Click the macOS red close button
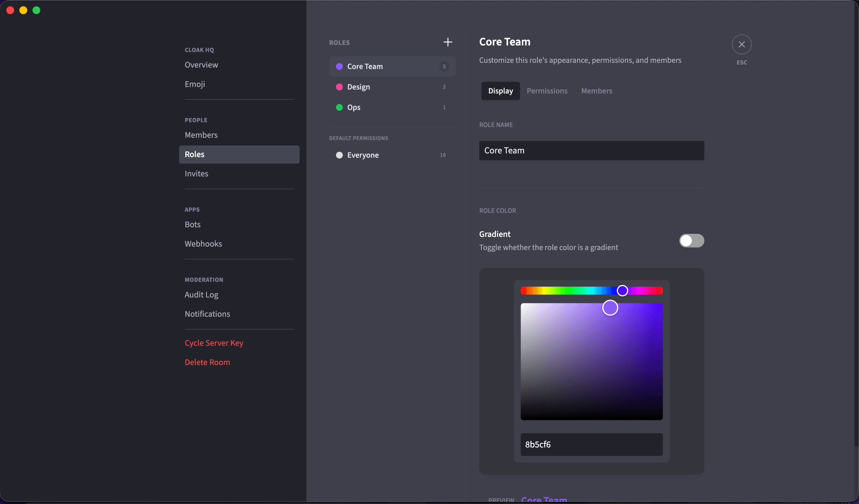The height and width of the screenshot is (504, 859). 10,10
